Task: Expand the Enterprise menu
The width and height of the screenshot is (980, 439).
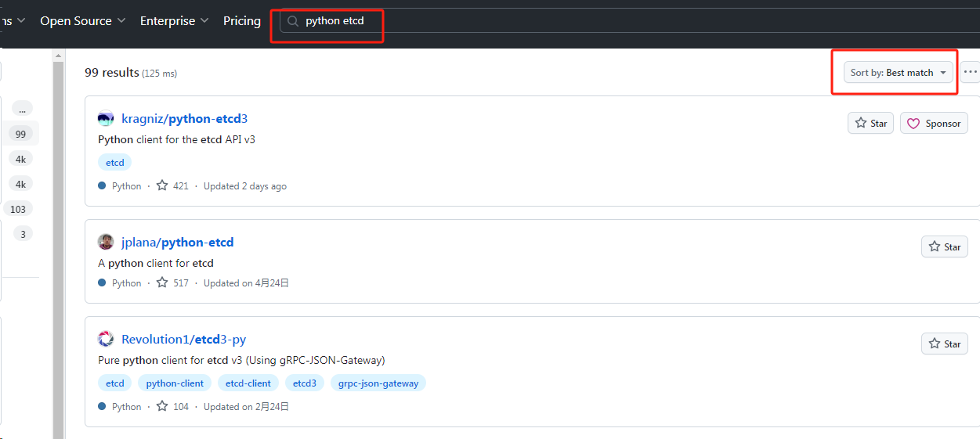Action: [x=174, y=21]
